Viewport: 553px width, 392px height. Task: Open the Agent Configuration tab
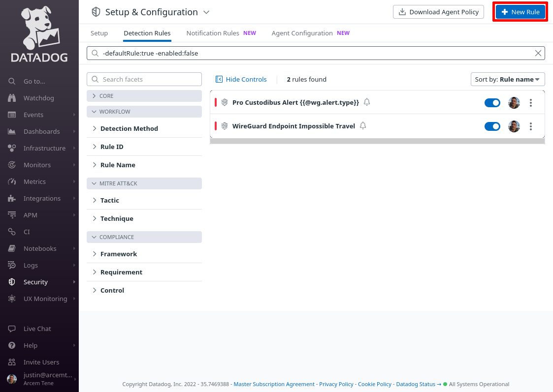[310, 33]
